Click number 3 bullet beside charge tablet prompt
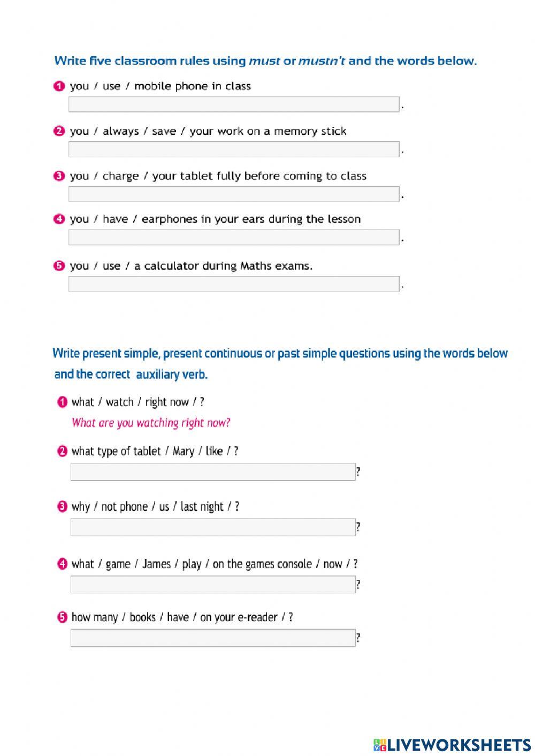This screenshot has height=756, width=535. click(x=59, y=176)
